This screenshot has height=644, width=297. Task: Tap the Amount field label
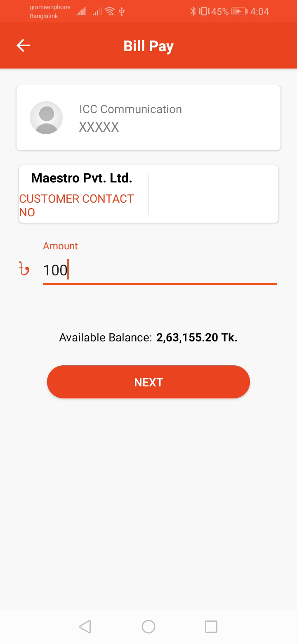click(60, 246)
